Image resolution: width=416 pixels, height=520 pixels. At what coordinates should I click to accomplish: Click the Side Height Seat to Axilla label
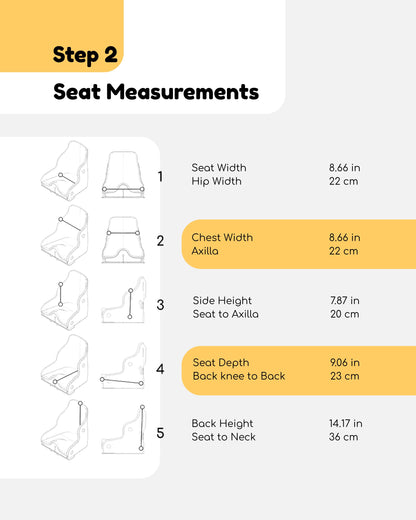pos(226,307)
